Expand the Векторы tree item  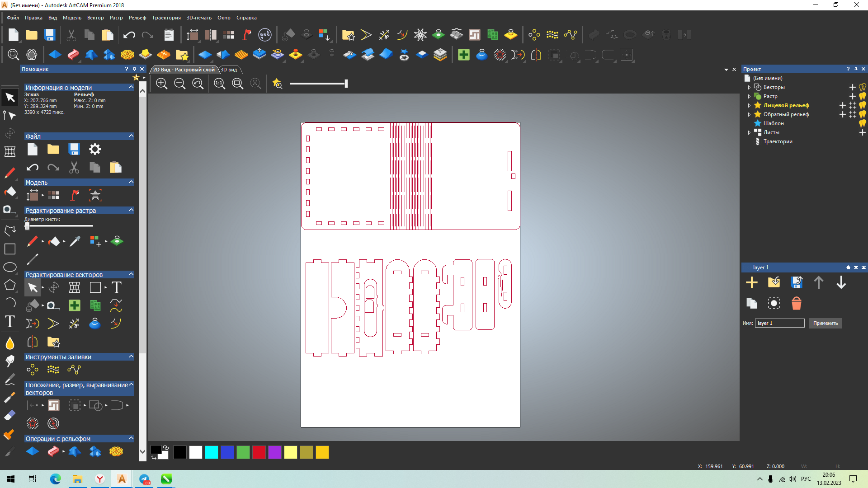click(x=749, y=87)
